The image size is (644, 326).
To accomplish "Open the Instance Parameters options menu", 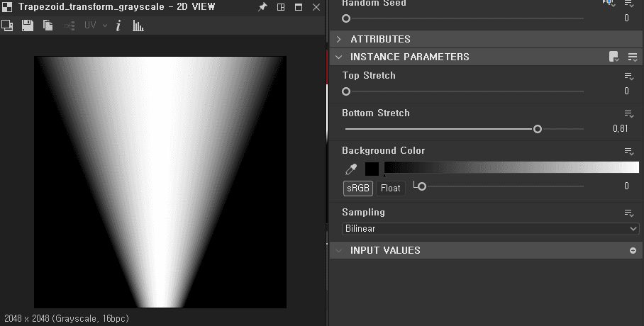I will [x=633, y=57].
